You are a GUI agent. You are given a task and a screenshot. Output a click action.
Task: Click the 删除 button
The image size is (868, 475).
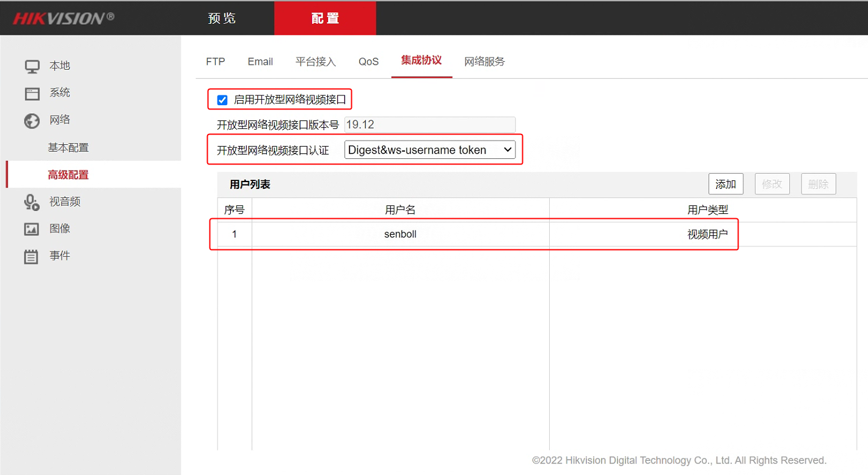click(819, 184)
